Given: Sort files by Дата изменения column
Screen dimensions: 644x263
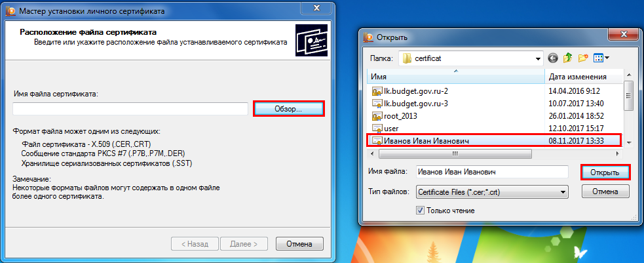Looking at the screenshot, I should click(584, 77).
